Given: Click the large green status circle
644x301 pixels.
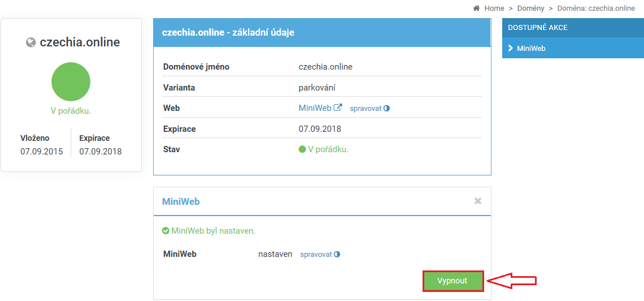Looking at the screenshot, I should 71,82.
